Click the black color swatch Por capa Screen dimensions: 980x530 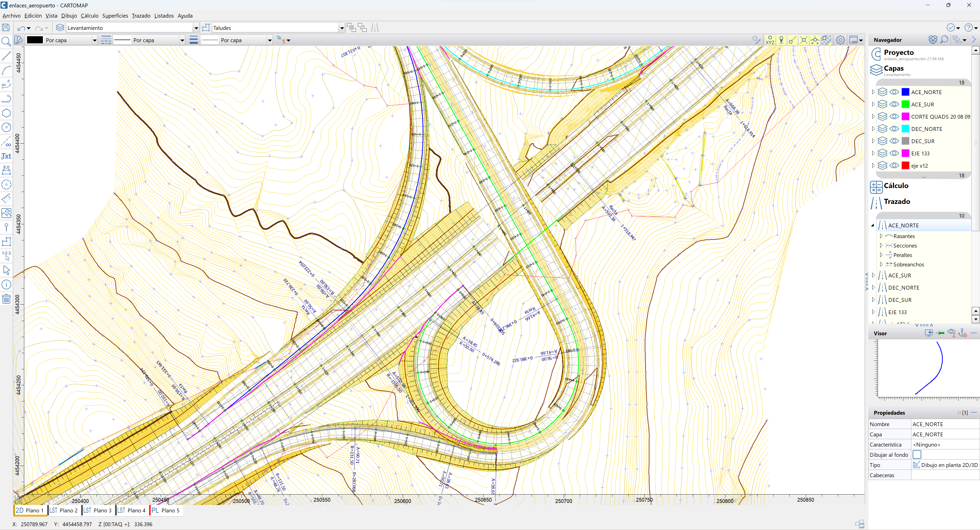pyautogui.click(x=35, y=40)
